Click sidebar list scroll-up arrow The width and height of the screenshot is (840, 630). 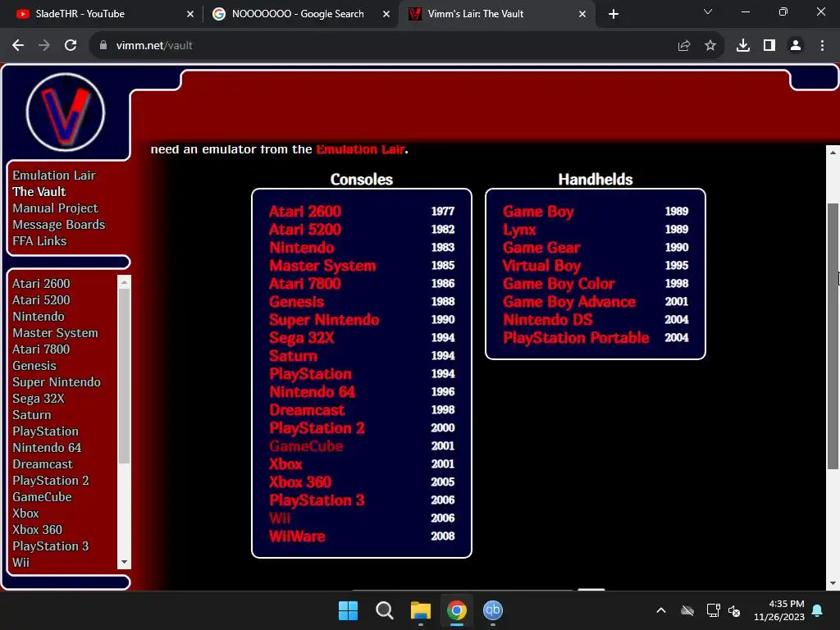pyautogui.click(x=125, y=281)
